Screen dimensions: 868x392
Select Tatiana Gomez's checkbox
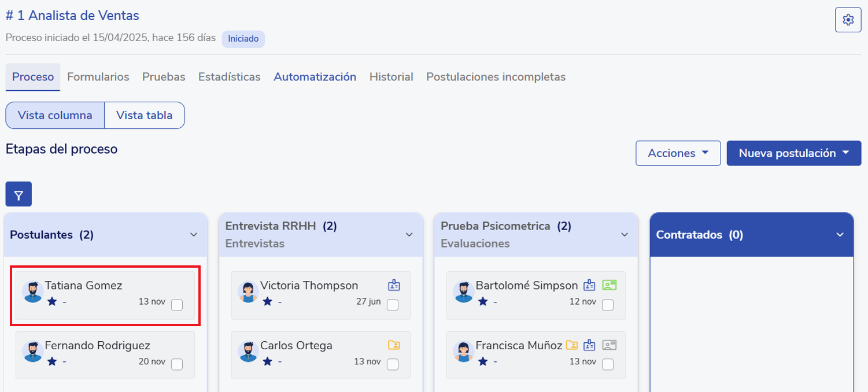(177, 305)
